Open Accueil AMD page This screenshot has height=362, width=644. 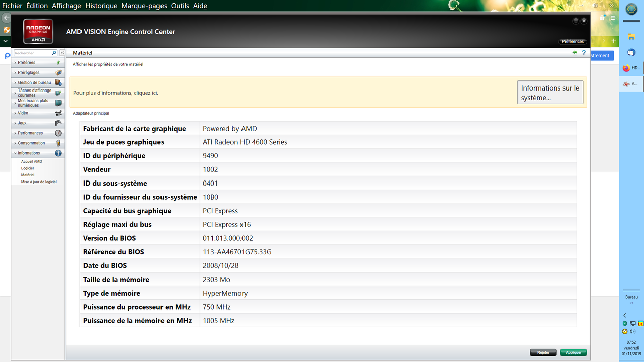tap(32, 162)
